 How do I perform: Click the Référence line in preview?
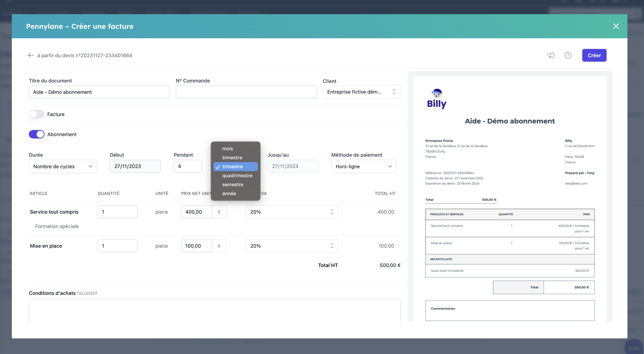(450, 173)
